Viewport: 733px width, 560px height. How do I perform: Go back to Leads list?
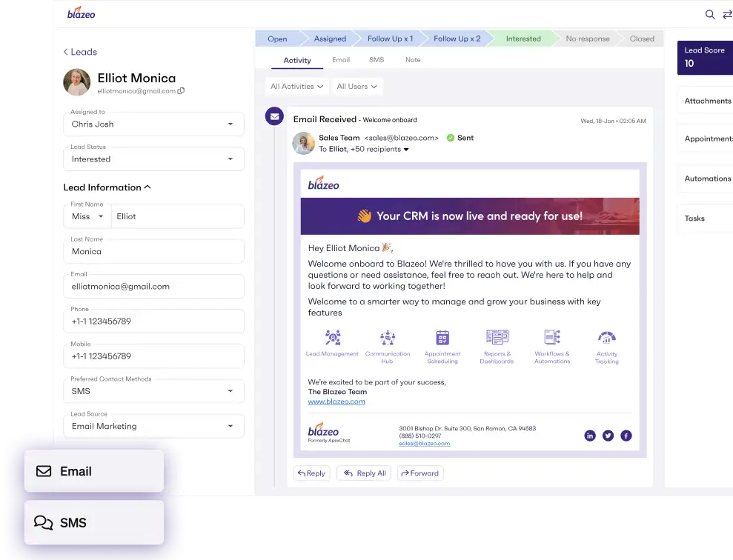[x=80, y=52]
